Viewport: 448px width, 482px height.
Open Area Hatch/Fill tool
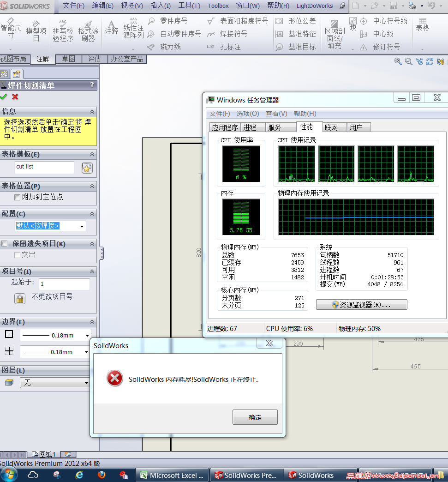pos(335,35)
